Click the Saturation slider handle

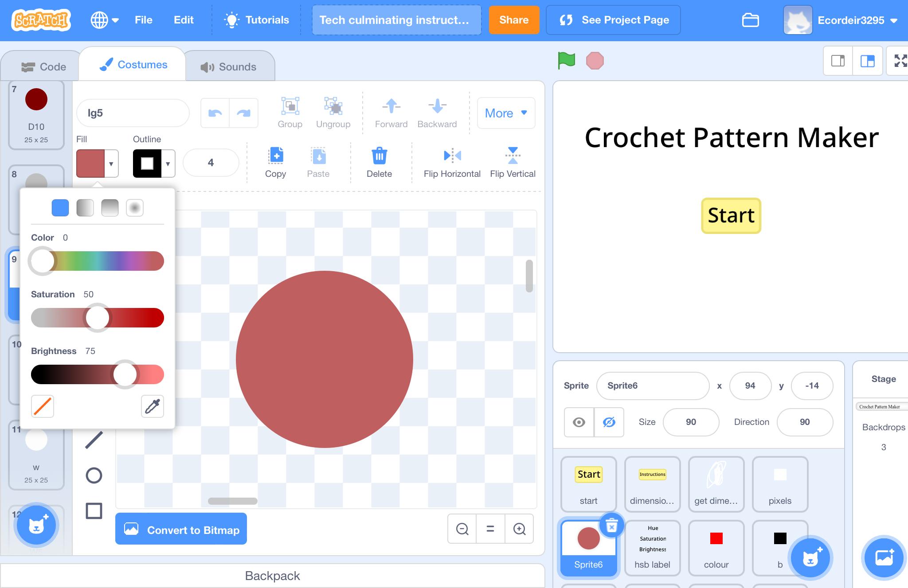pos(97,317)
